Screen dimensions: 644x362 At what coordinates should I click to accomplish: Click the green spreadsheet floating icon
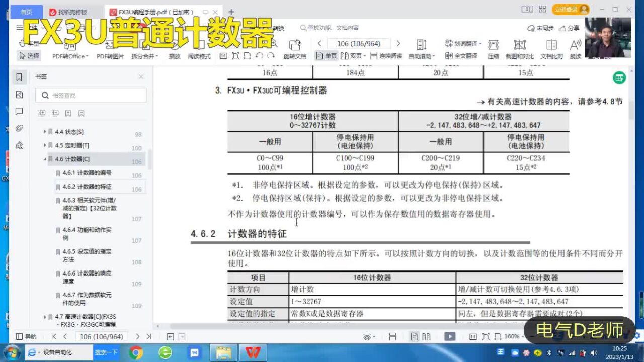[x=619, y=78]
